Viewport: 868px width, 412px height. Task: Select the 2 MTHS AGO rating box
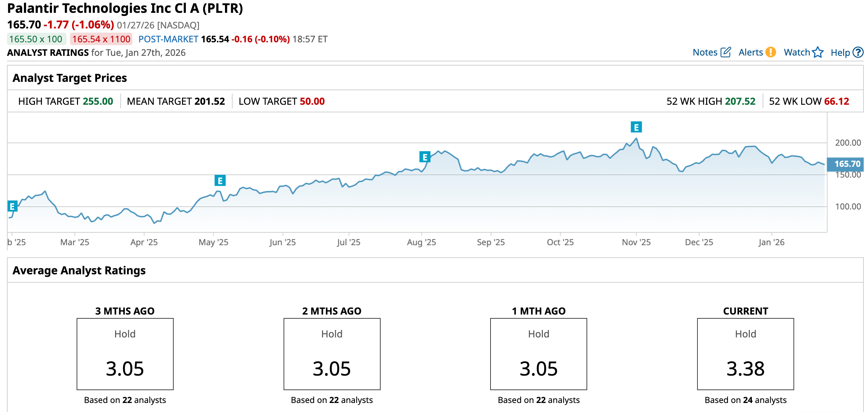pyautogui.click(x=332, y=354)
